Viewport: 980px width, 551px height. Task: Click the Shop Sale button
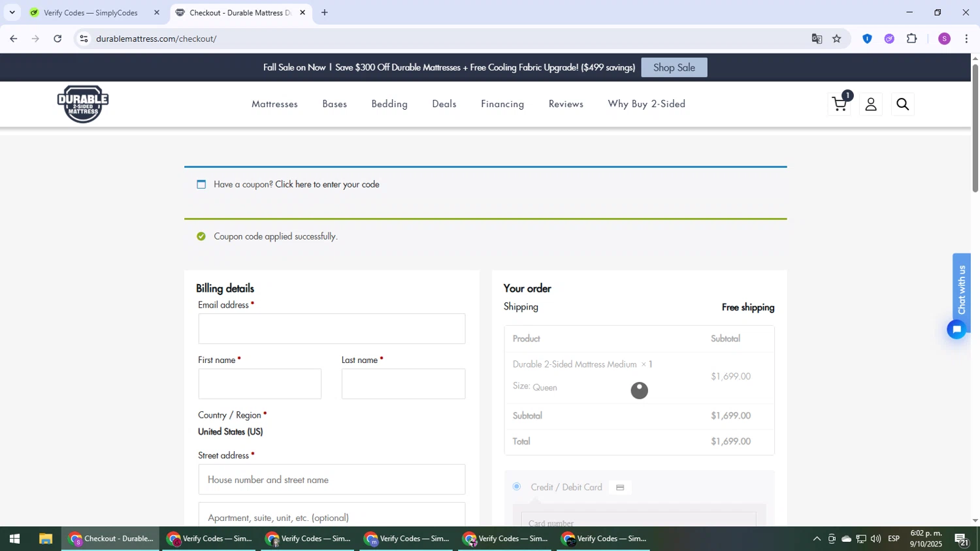point(674,67)
